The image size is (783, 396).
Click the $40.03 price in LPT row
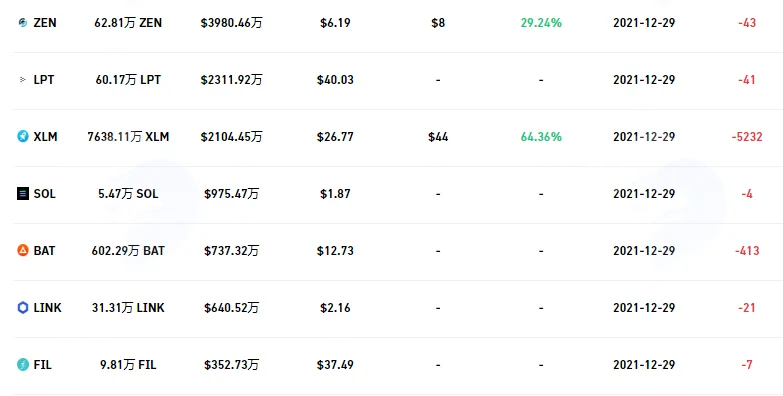[335, 80]
